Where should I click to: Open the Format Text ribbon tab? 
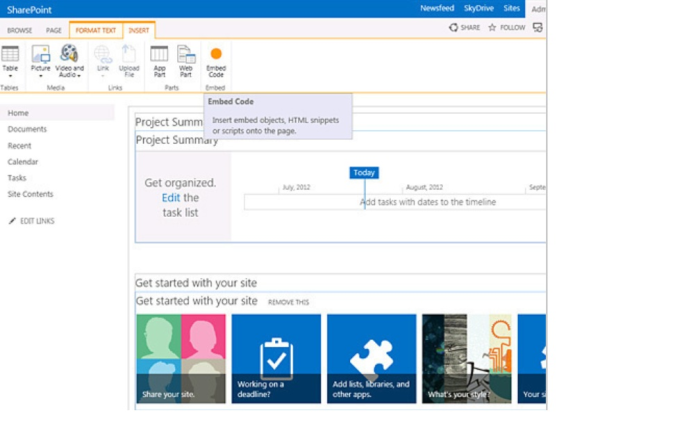(96, 30)
